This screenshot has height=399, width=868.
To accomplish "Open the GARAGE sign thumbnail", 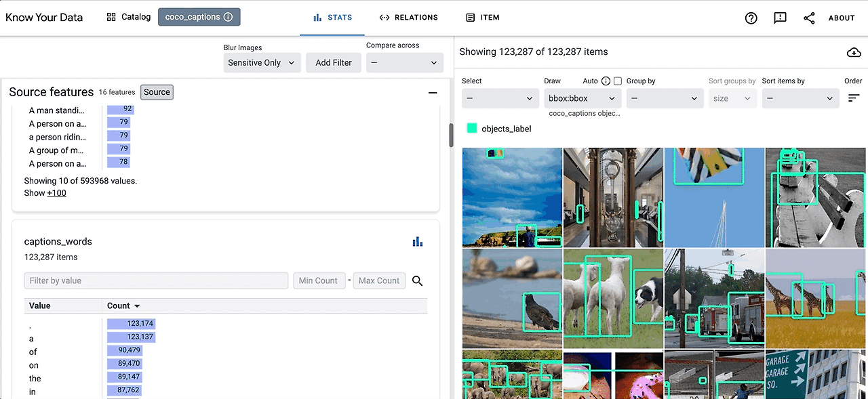I will click(x=816, y=374).
